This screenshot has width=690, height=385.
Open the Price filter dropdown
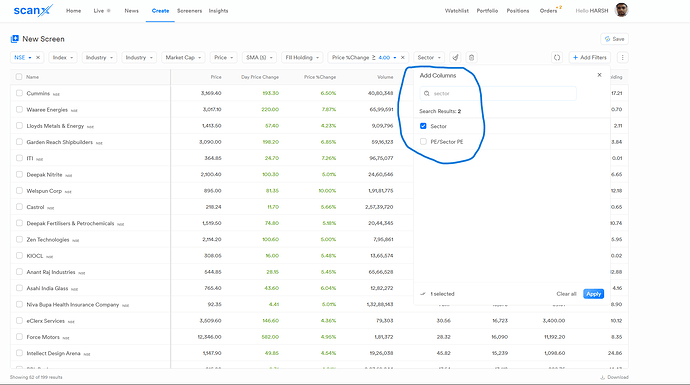click(x=224, y=57)
